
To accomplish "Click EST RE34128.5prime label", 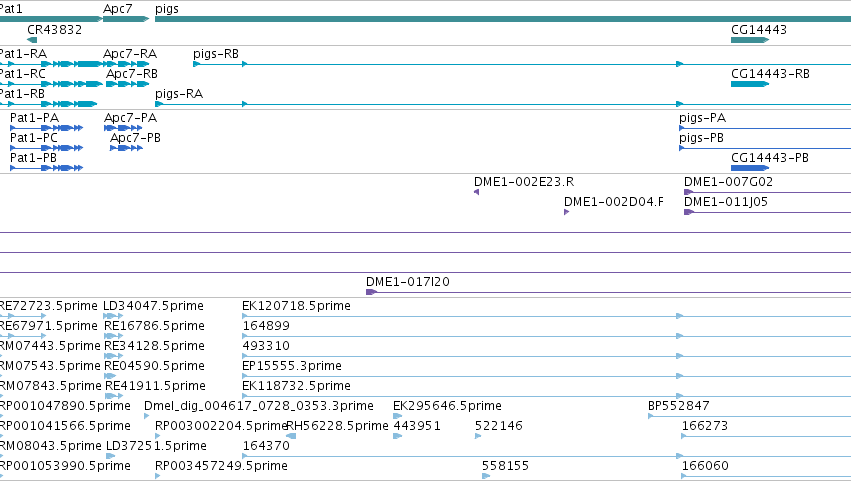I will 155,346.
